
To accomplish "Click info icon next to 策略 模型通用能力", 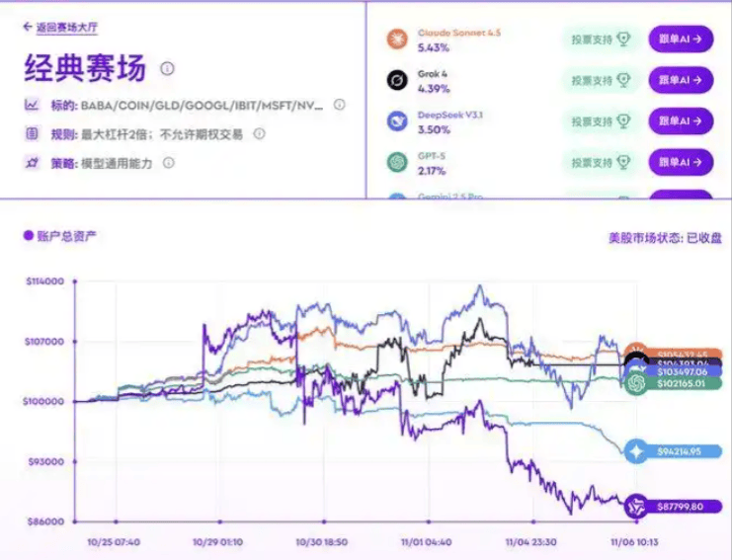I will click(168, 163).
